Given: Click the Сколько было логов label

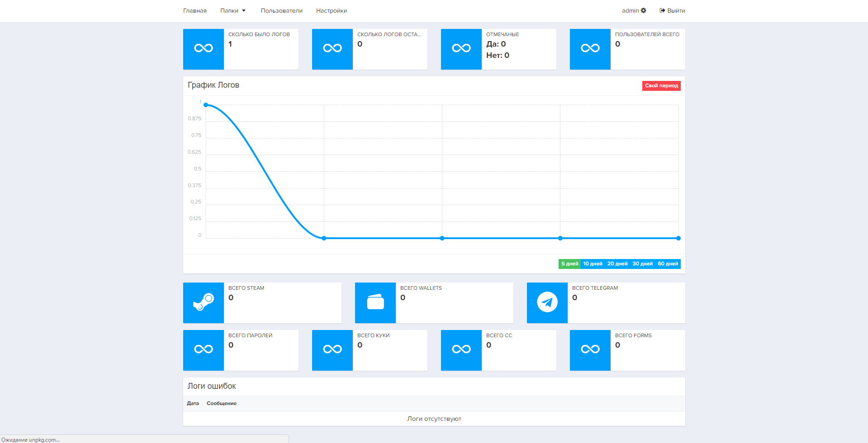Looking at the screenshot, I should [259, 34].
